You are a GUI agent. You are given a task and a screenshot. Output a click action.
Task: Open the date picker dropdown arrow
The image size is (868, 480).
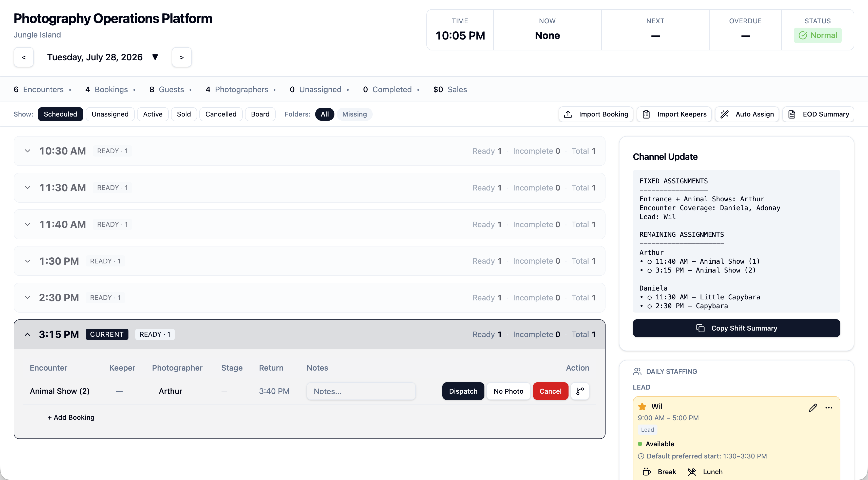(x=155, y=57)
